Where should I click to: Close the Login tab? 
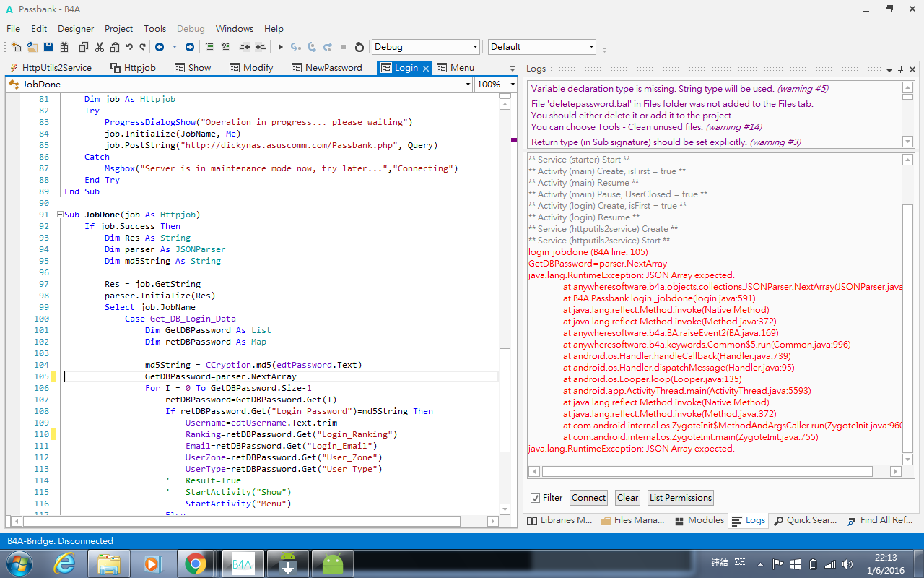tap(426, 68)
